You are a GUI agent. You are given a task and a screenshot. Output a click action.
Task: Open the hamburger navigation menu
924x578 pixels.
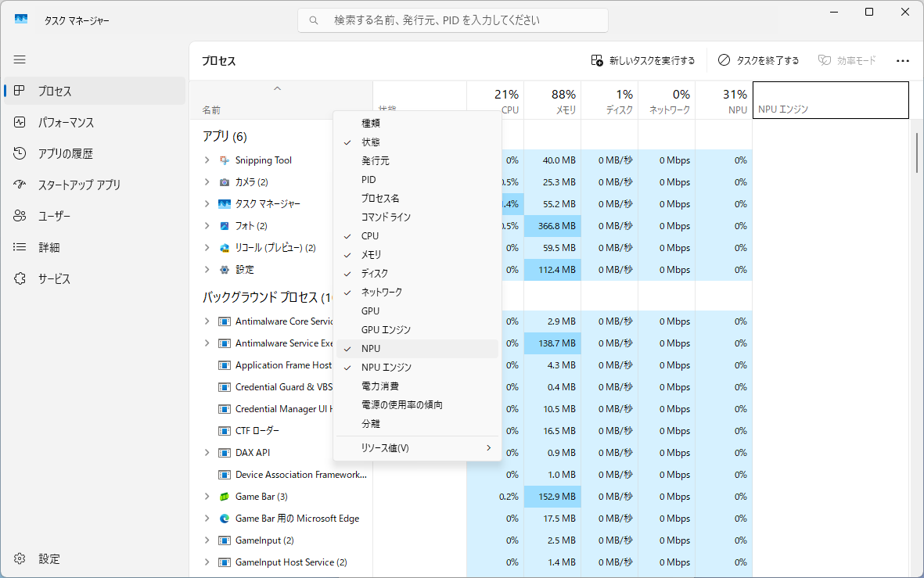(20, 59)
